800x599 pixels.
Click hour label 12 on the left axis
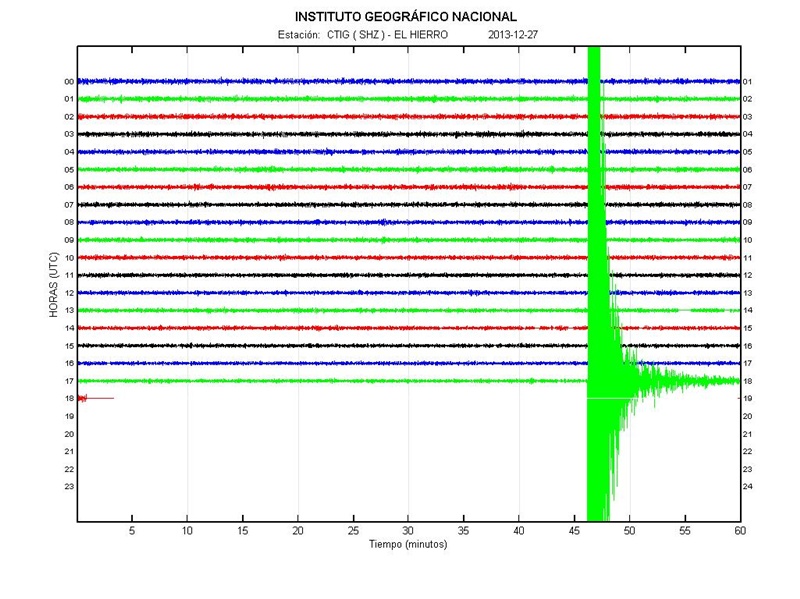coord(69,293)
